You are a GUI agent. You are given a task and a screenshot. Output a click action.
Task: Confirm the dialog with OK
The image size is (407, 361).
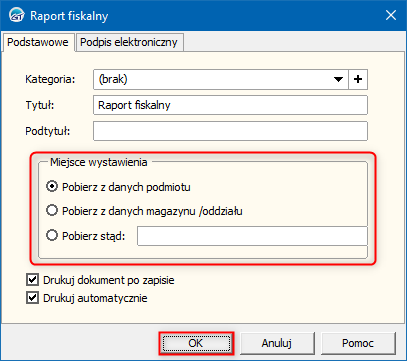point(196,343)
